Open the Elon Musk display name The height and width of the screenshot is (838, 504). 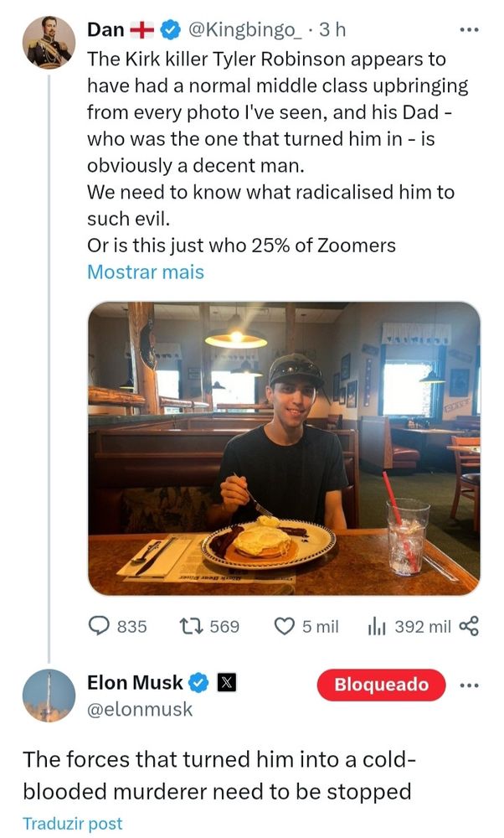pyautogui.click(x=134, y=683)
